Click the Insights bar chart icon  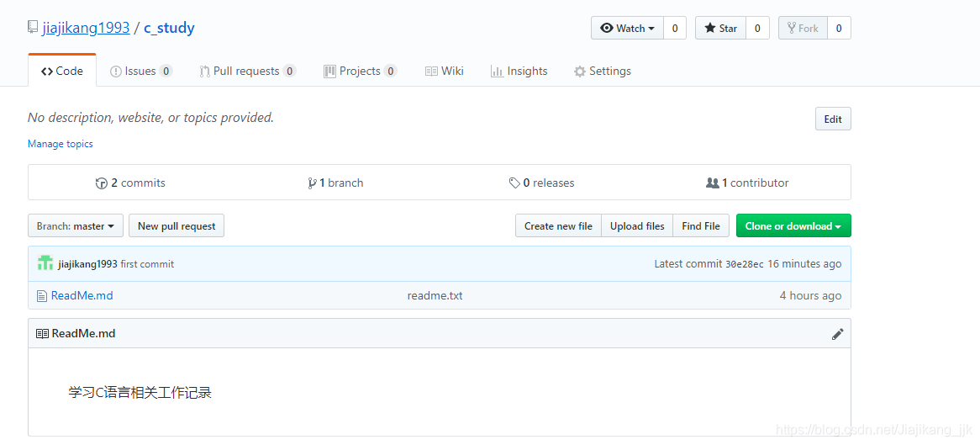[x=497, y=72]
